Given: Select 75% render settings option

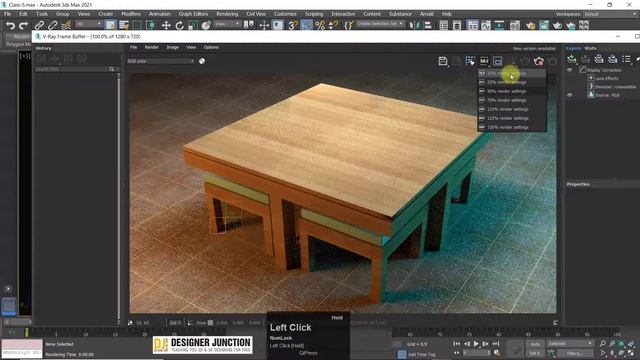Looking at the screenshot, I should [x=512, y=100].
